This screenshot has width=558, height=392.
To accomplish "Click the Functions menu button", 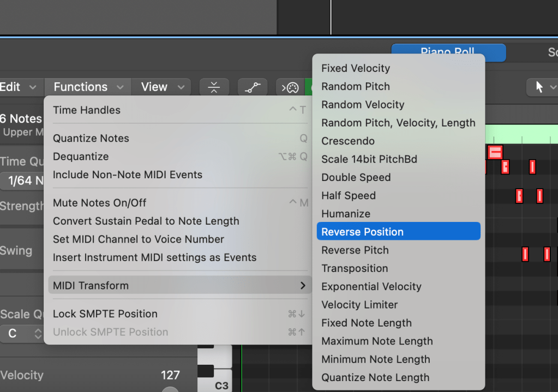I will coord(87,87).
